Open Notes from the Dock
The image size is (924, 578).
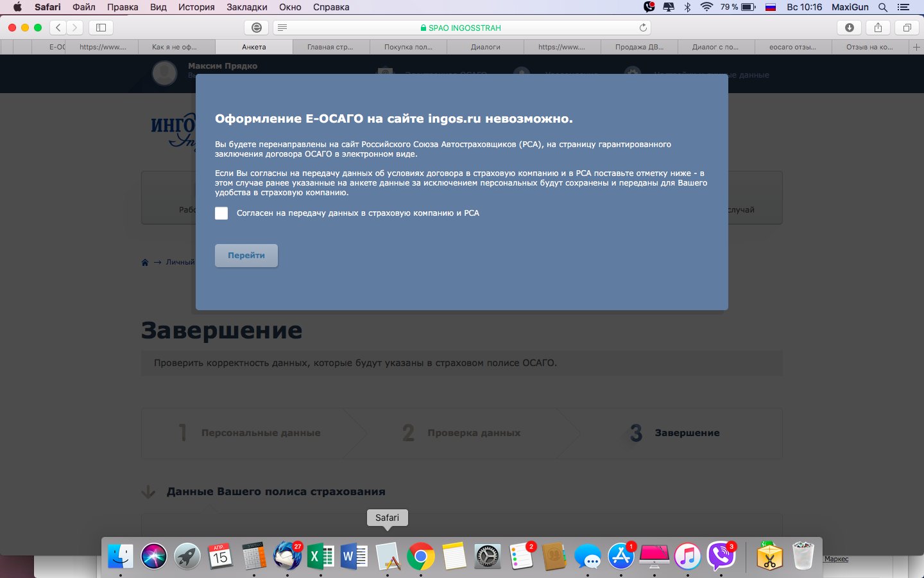[x=454, y=556]
